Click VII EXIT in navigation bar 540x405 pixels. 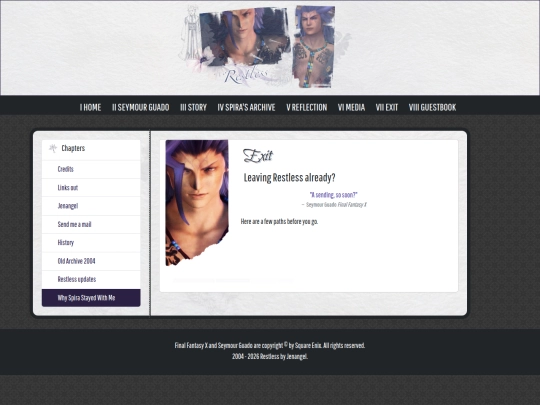[387, 107]
